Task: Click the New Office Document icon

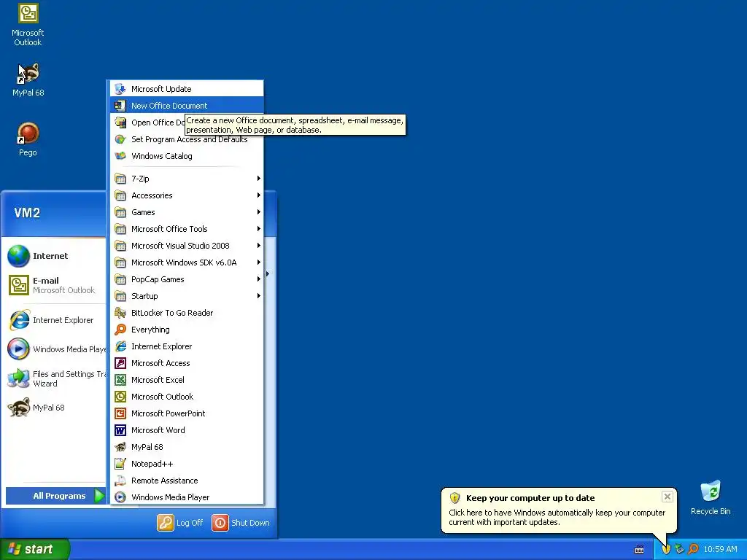Action: [x=120, y=106]
